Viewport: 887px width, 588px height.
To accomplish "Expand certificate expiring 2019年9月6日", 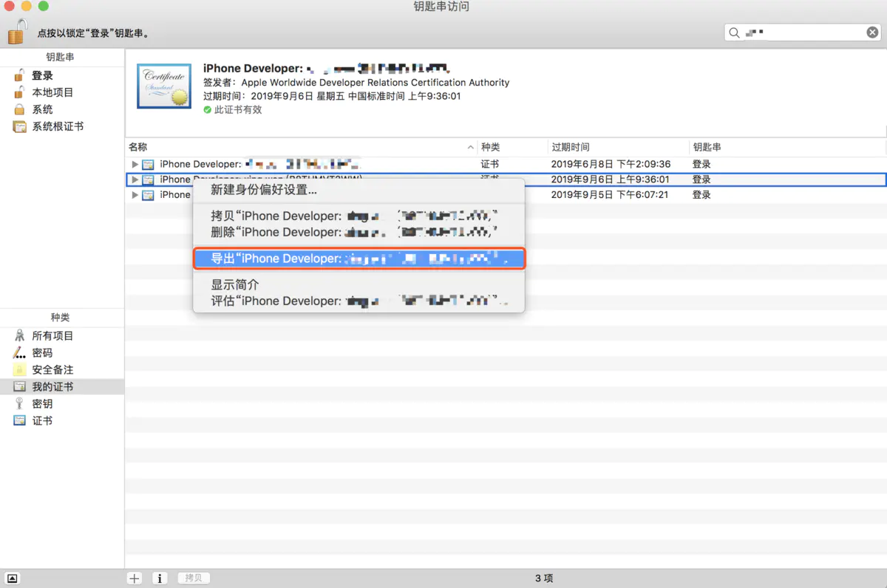I will click(135, 180).
